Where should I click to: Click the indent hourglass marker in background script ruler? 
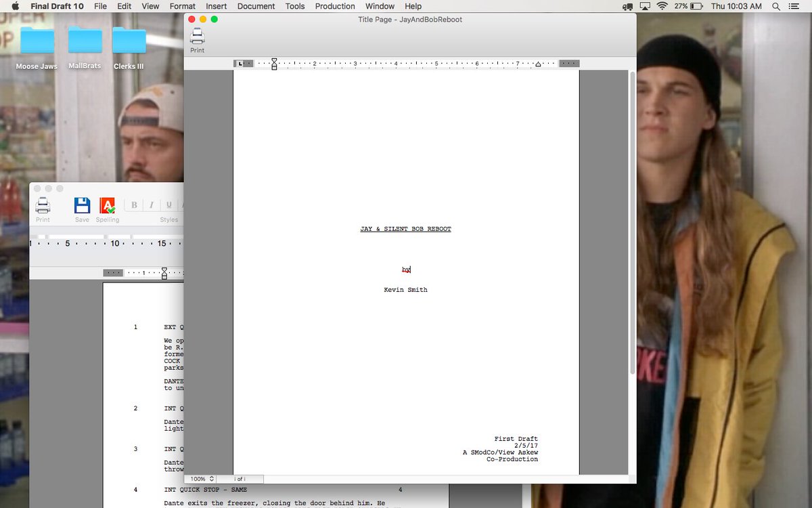(x=164, y=273)
